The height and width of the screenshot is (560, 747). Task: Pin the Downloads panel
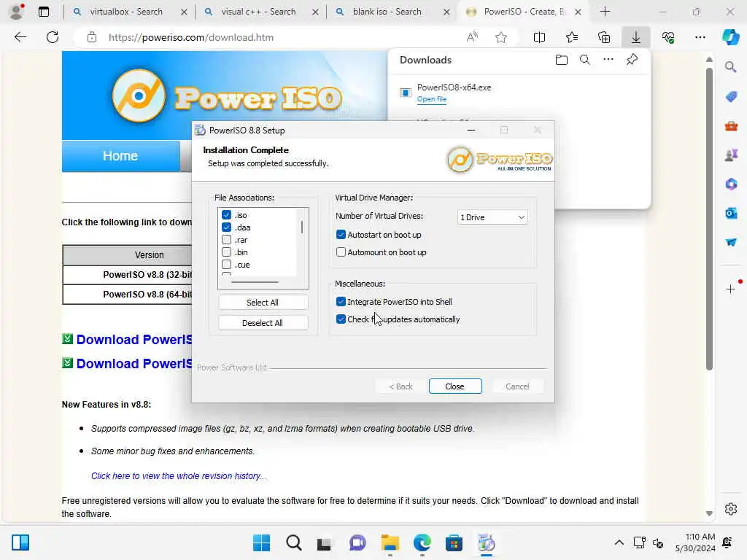pos(632,60)
